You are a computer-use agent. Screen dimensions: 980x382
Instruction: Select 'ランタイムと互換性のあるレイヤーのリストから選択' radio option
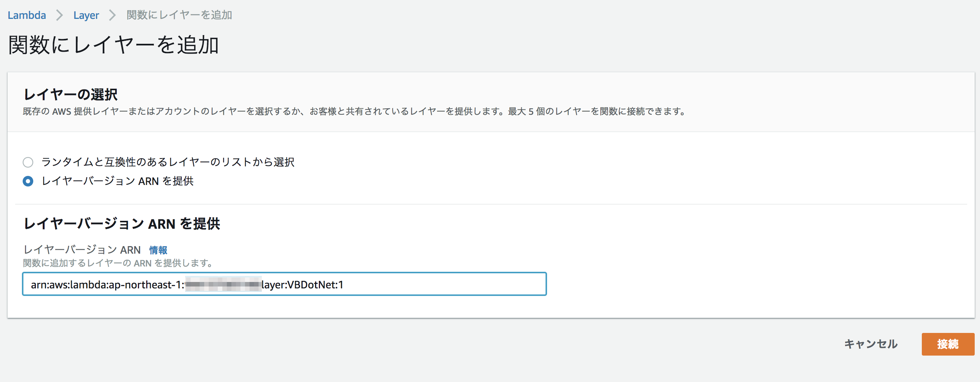point(28,162)
